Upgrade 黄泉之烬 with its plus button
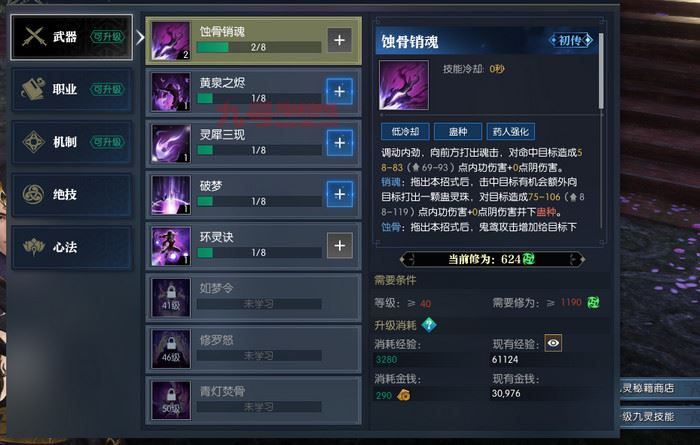Image resolution: width=700 pixels, height=445 pixels. tap(339, 91)
